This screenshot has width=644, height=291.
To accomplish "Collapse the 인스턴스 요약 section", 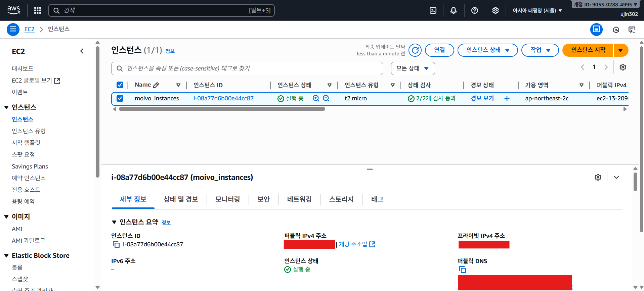I will tap(114, 222).
